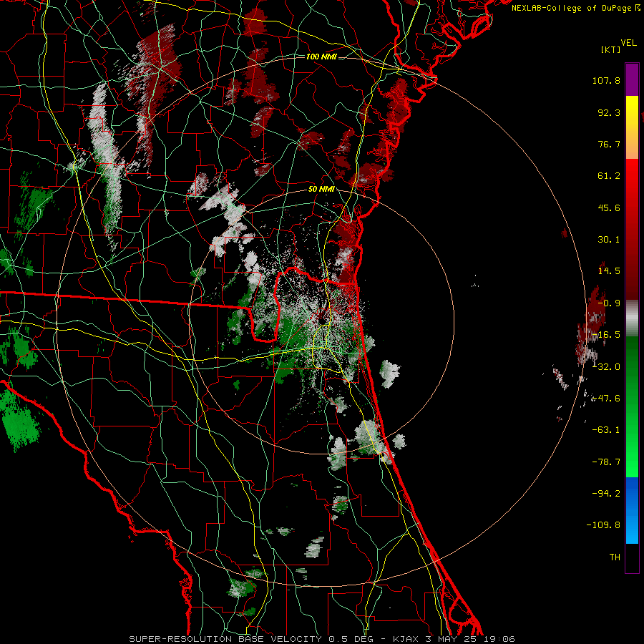Click the 76.7 value on velocity scale
The height and width of the screenshot is (644, 644).
(609, 144)
